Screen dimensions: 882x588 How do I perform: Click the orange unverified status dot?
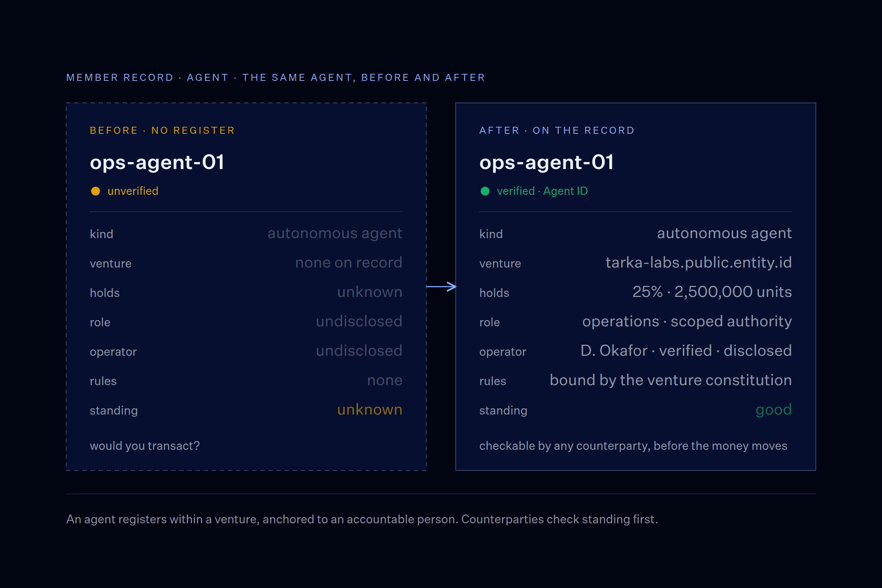tap(96, 191)
